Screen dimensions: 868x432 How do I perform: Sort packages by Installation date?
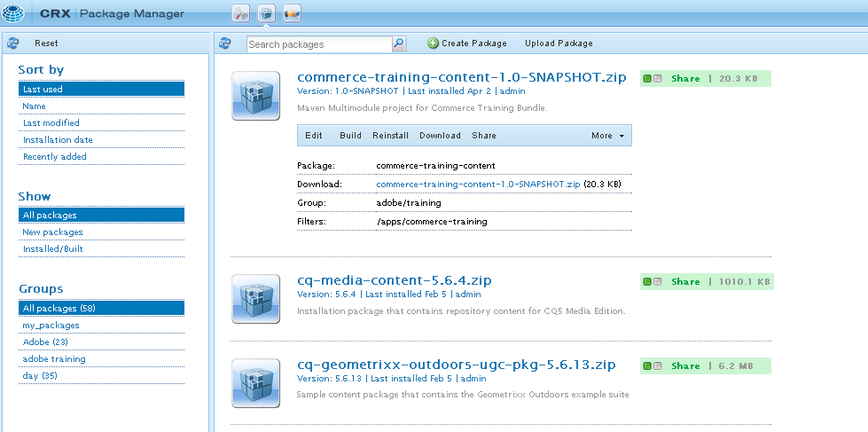(x=101, y=139)
